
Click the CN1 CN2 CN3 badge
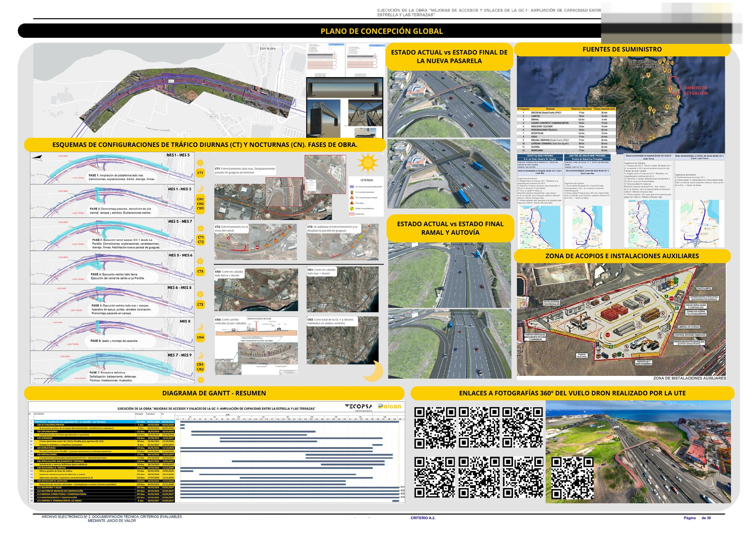[200, 204]
